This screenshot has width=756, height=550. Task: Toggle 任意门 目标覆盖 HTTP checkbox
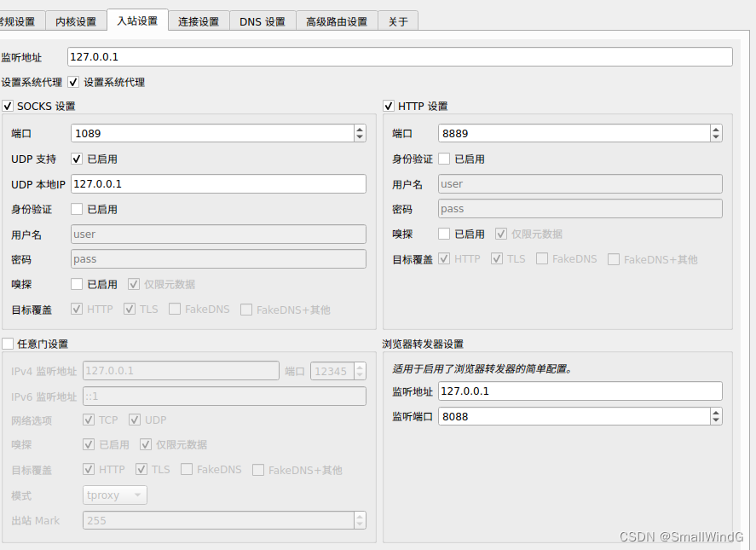(x=89, y=470)
